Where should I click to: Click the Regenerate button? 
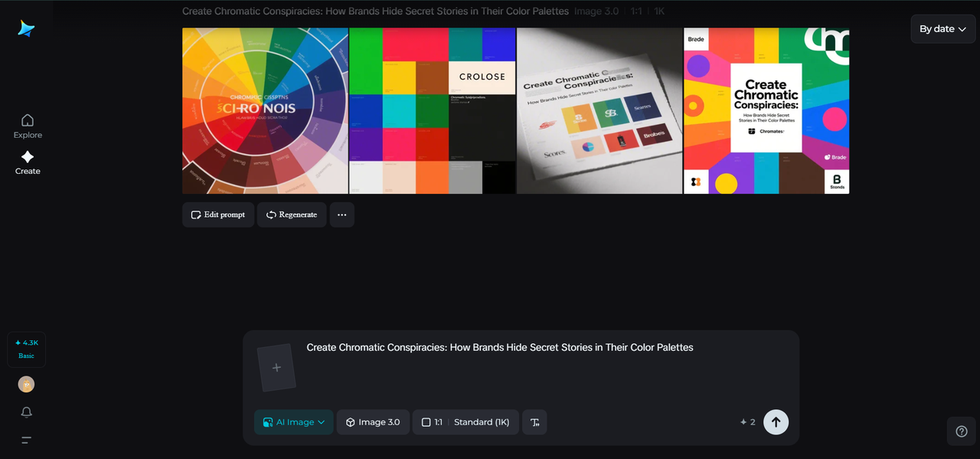291,215
